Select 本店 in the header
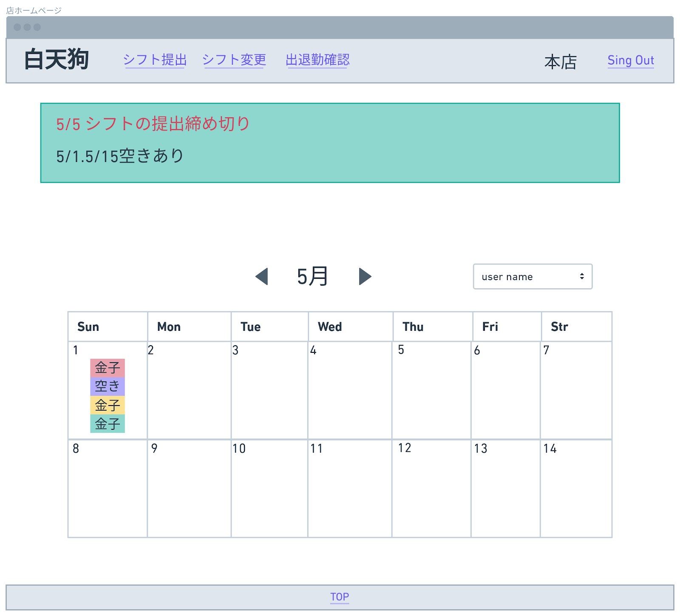The image size is (680, 616). pos(560,62)
